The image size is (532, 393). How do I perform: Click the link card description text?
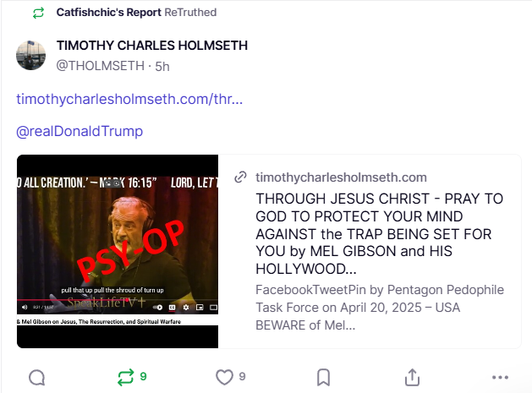point(380,307)
